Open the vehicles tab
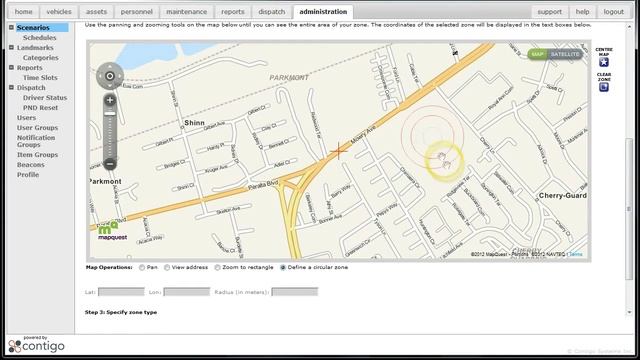 (59, 12)
